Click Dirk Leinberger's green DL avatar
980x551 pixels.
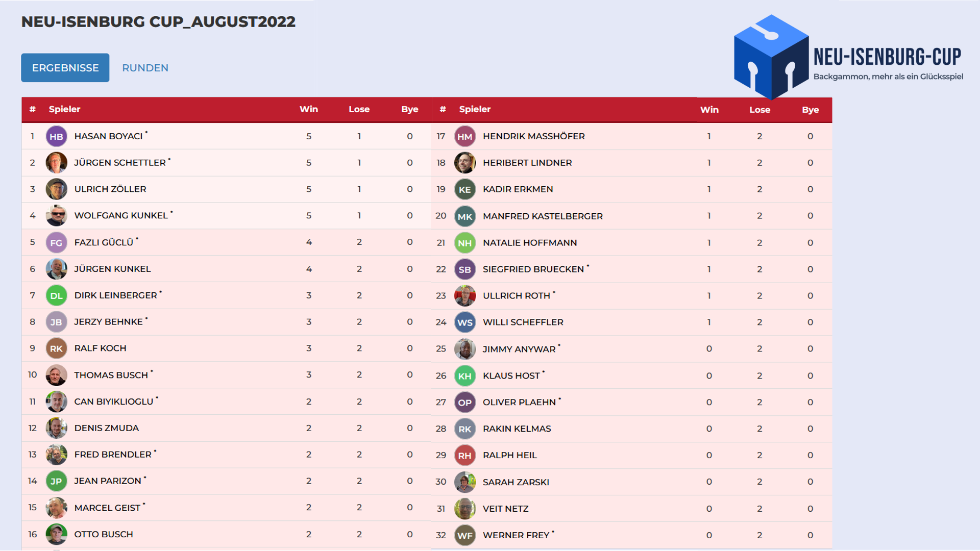56,296
